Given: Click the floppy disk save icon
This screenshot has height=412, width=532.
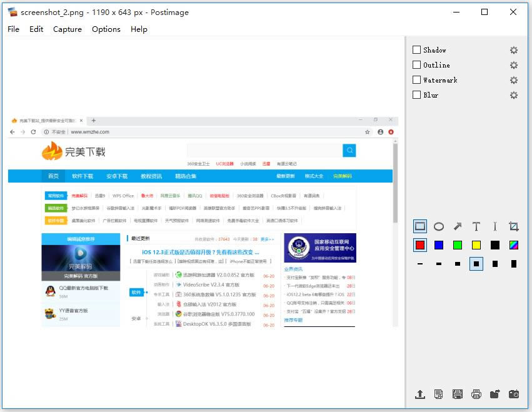Looking at the screenshot, I should tap(458, 394).
